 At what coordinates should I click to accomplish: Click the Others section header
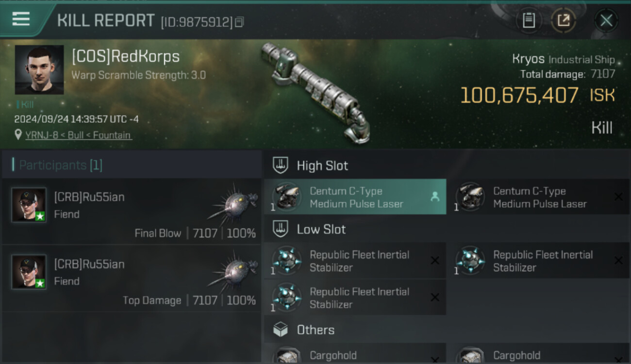315,331
